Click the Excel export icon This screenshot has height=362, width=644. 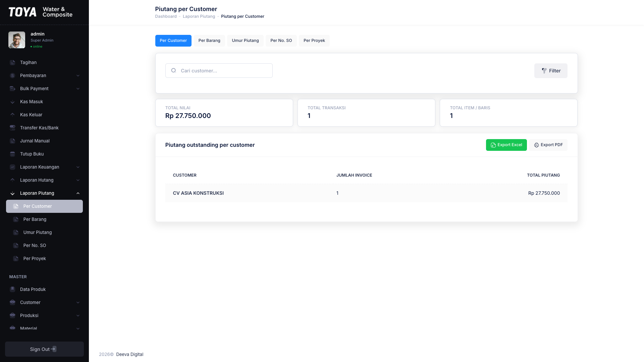click(493, 145)
